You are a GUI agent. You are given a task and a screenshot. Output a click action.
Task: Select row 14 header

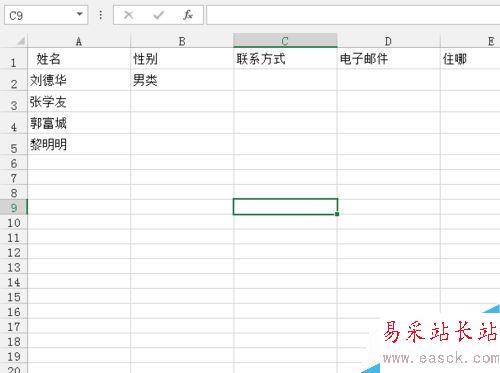(14, 282)
